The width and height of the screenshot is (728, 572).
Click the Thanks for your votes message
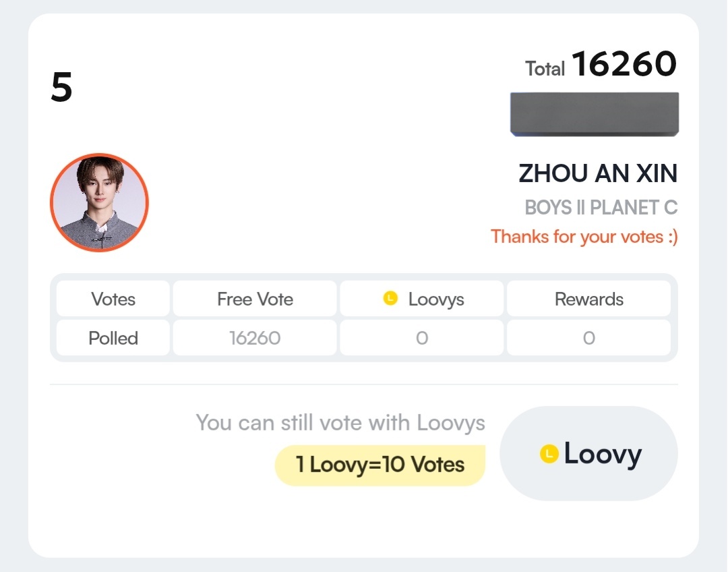584,237
